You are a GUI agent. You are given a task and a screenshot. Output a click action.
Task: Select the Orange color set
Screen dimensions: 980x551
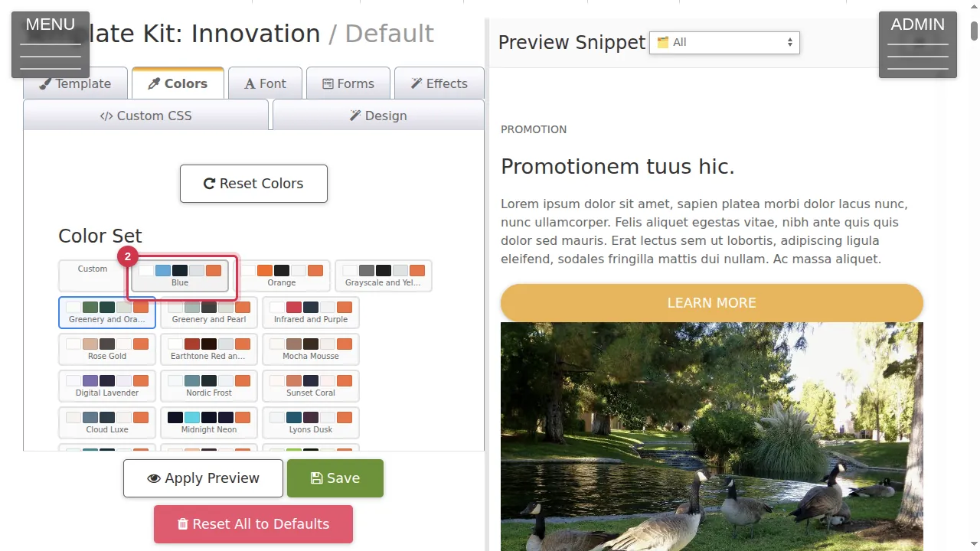282,275
